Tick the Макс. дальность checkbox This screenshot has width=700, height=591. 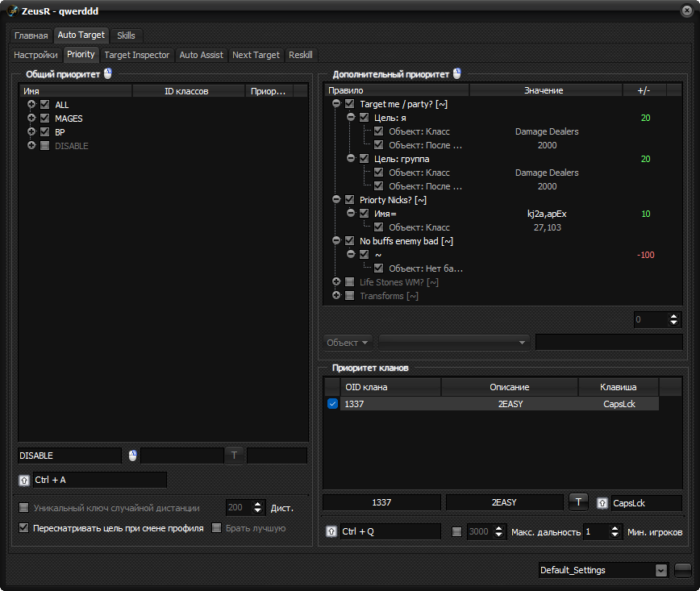tap(456, 531)
